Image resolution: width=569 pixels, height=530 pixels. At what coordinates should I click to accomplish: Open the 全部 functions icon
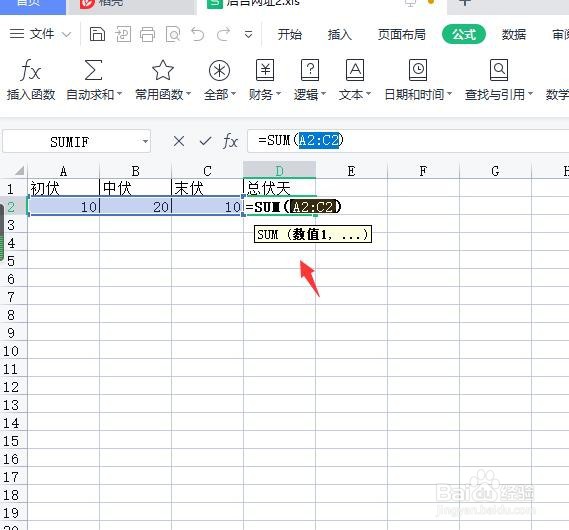tap(219, 70)
